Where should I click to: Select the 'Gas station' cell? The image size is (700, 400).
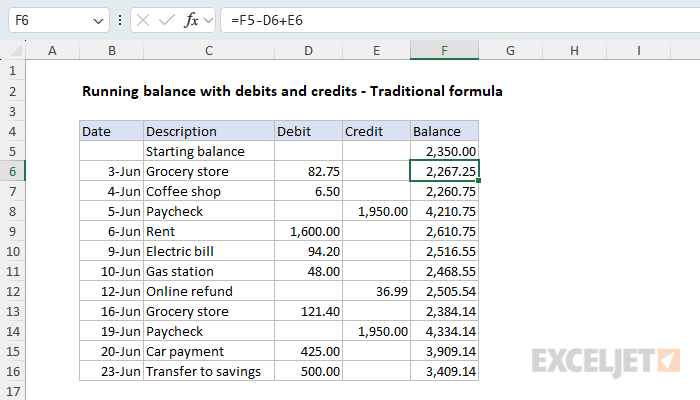pyautogui.click(x=208, y=271)
